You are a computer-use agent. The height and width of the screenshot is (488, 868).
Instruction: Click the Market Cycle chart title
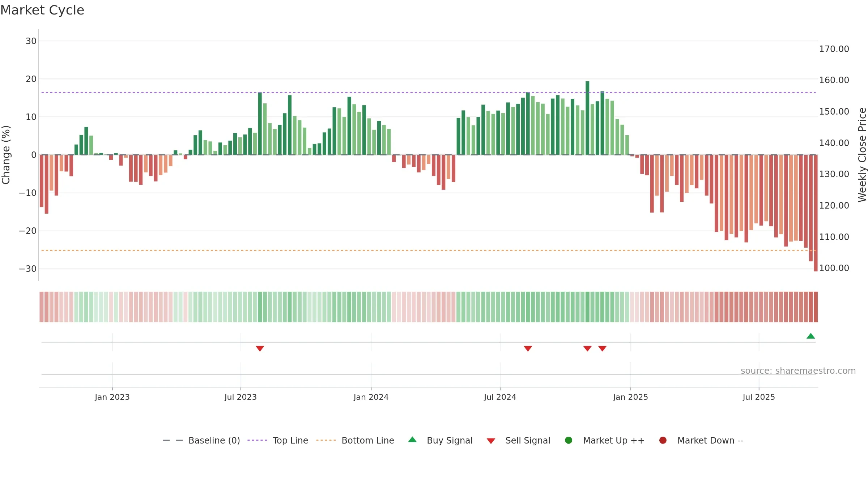(42, 10)
